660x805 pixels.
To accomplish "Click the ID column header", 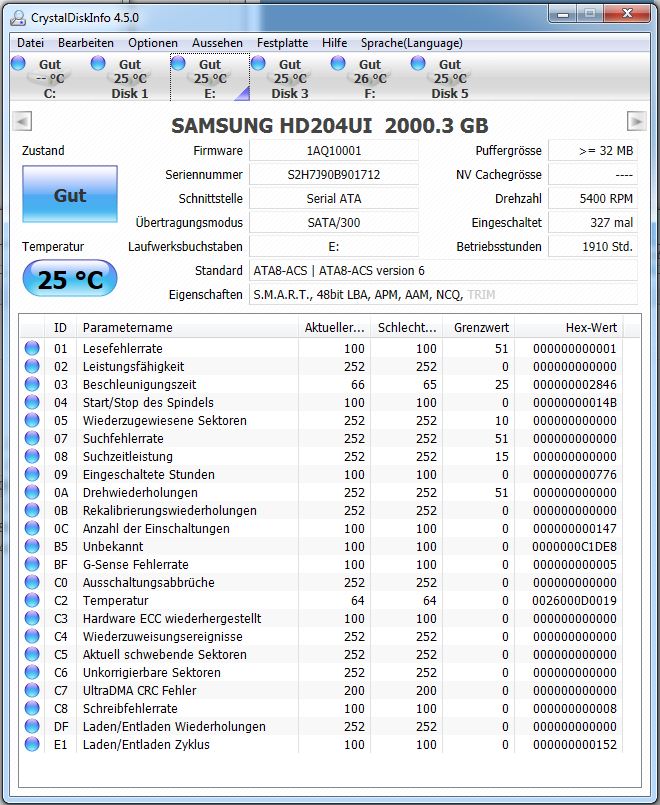I will pyautogui.click(x=61, y=328).
